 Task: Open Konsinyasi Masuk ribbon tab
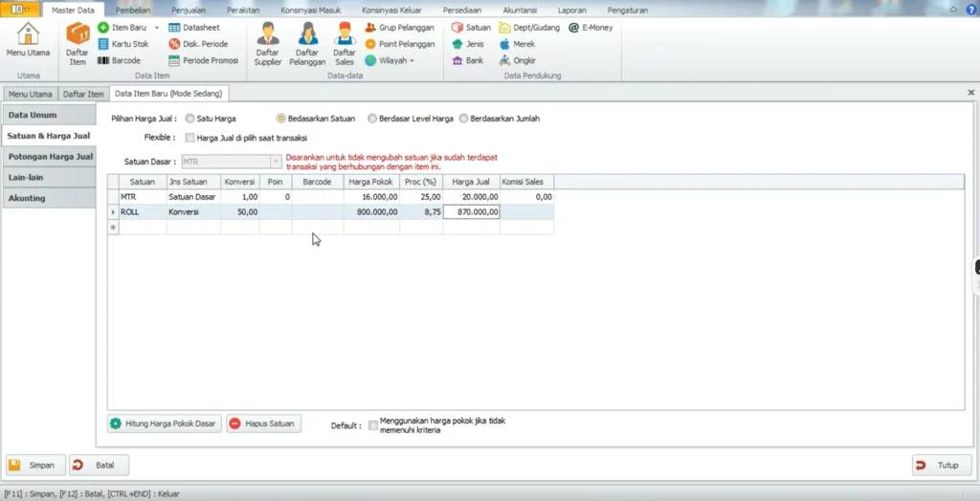click(x=311, y=10)
